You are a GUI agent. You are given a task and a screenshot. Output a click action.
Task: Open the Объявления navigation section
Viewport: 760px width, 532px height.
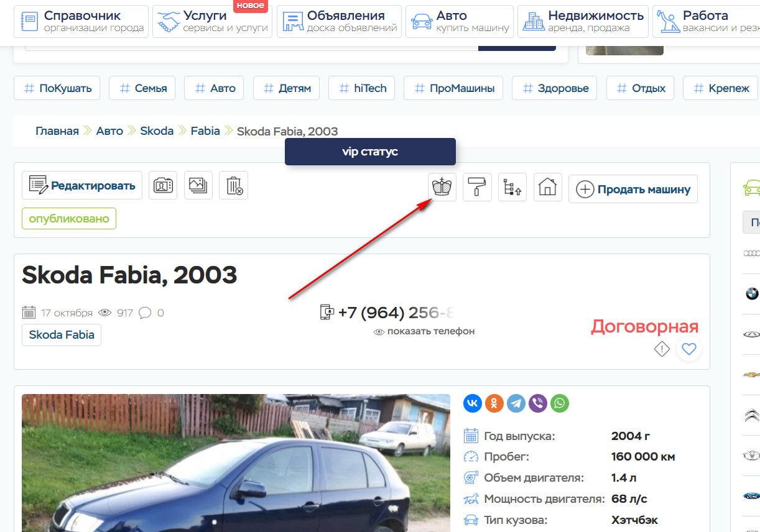click(339, 21)
